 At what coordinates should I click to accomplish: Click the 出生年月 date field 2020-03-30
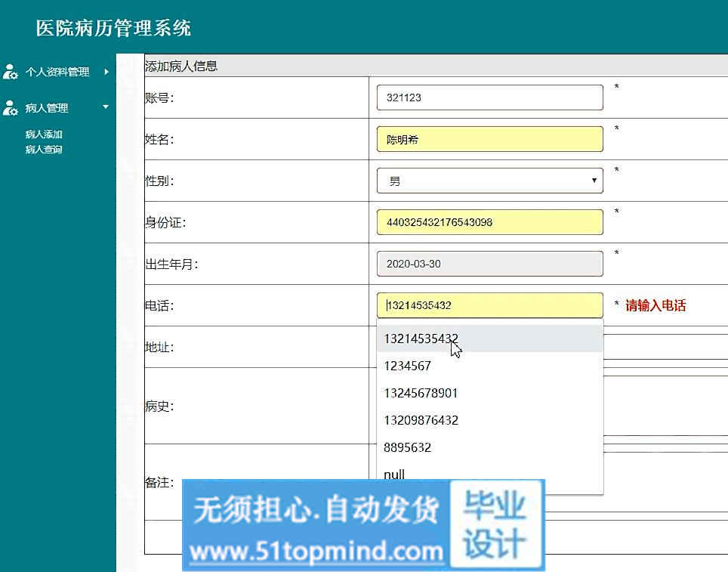click(490, 264)
